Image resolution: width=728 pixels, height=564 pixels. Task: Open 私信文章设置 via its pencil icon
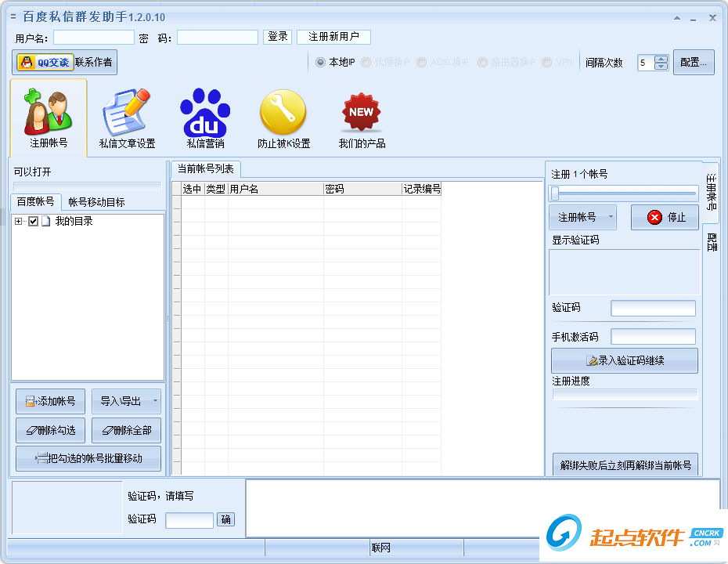(125, 114)
